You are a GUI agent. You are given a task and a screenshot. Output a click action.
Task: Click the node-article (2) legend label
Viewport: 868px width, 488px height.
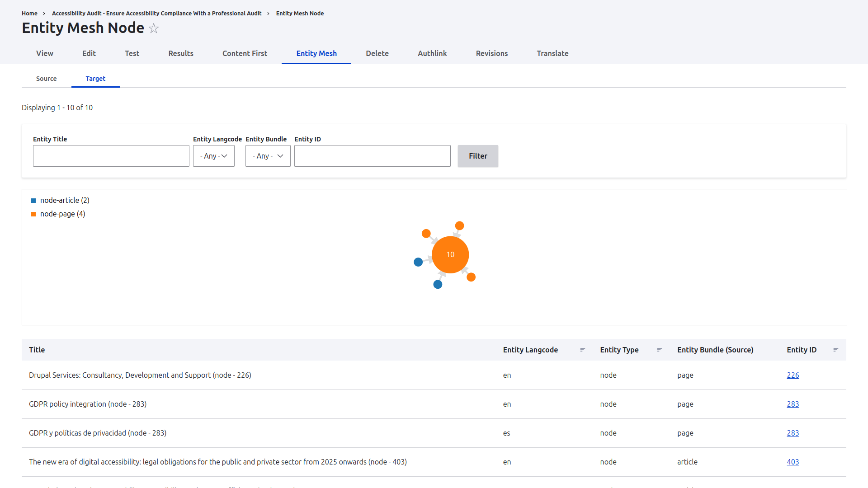click(x=65, y=200)
